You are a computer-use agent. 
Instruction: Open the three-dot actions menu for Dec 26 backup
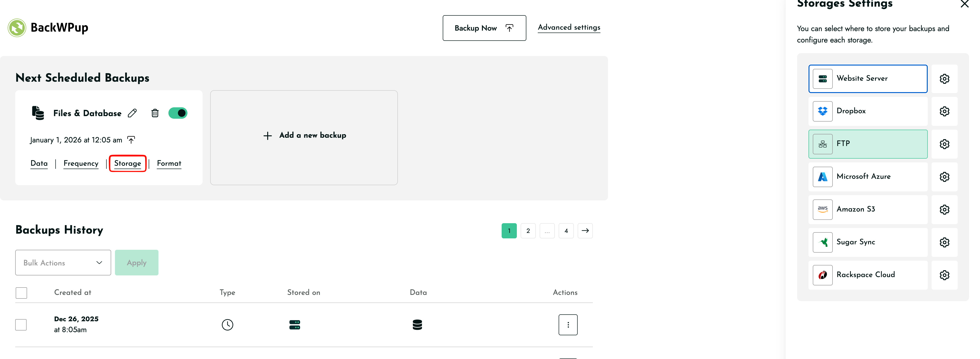click(568, 324)
